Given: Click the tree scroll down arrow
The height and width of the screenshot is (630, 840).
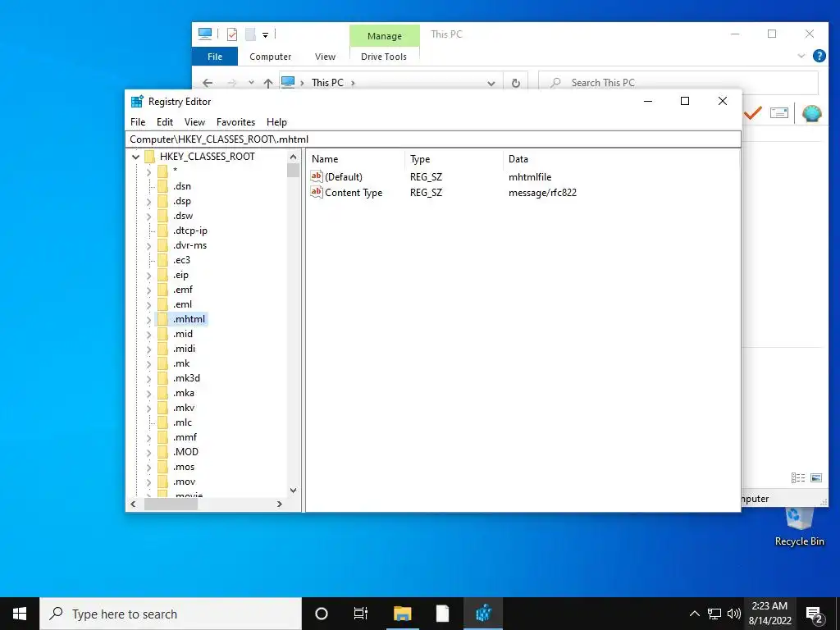Looking at the screenshot, I should [293, 491].
